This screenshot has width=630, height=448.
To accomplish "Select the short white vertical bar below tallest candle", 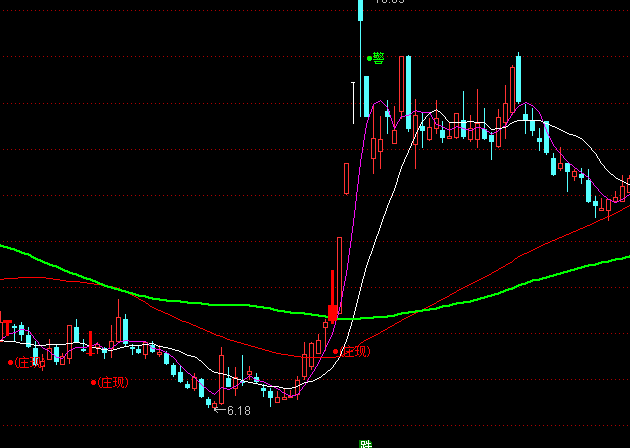I will pos(354,100).
